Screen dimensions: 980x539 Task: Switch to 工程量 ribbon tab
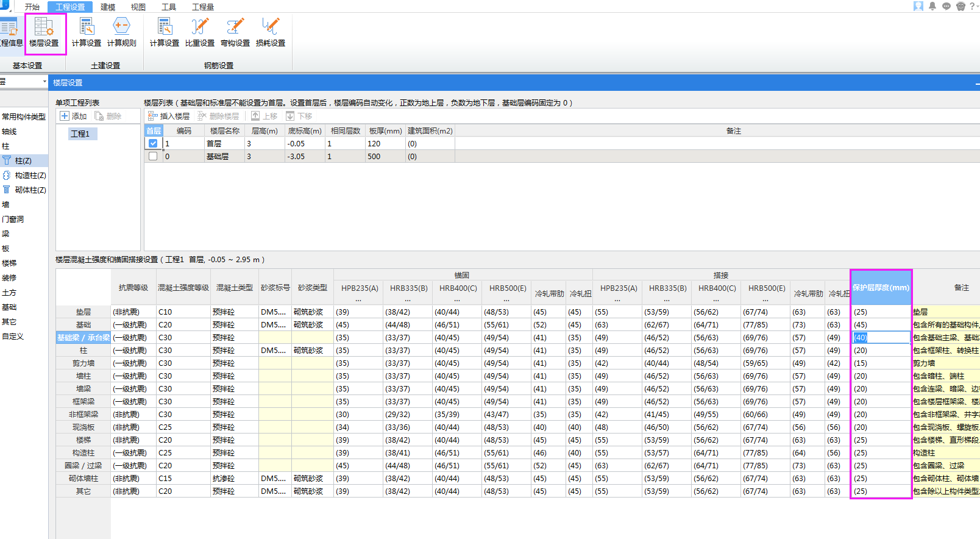point(203,7)
